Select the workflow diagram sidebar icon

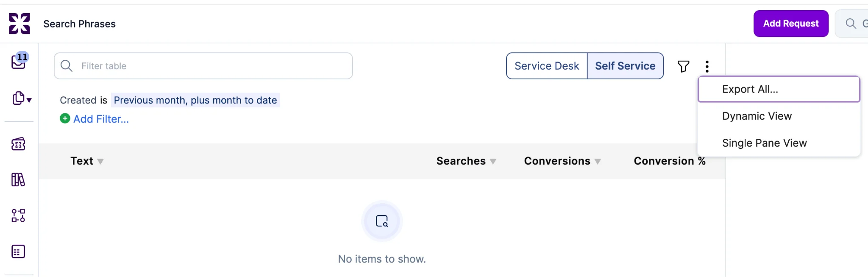pyautogui.click(x=18, y=215)
